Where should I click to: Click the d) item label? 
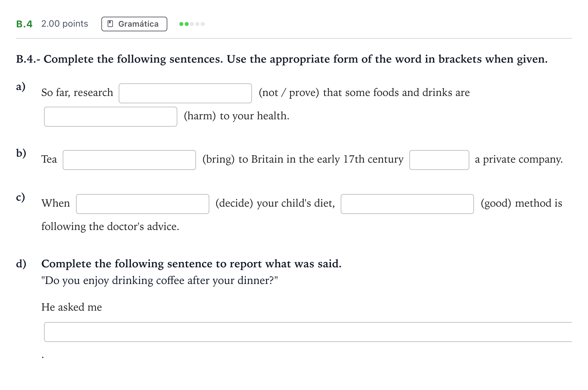(21, 264)
